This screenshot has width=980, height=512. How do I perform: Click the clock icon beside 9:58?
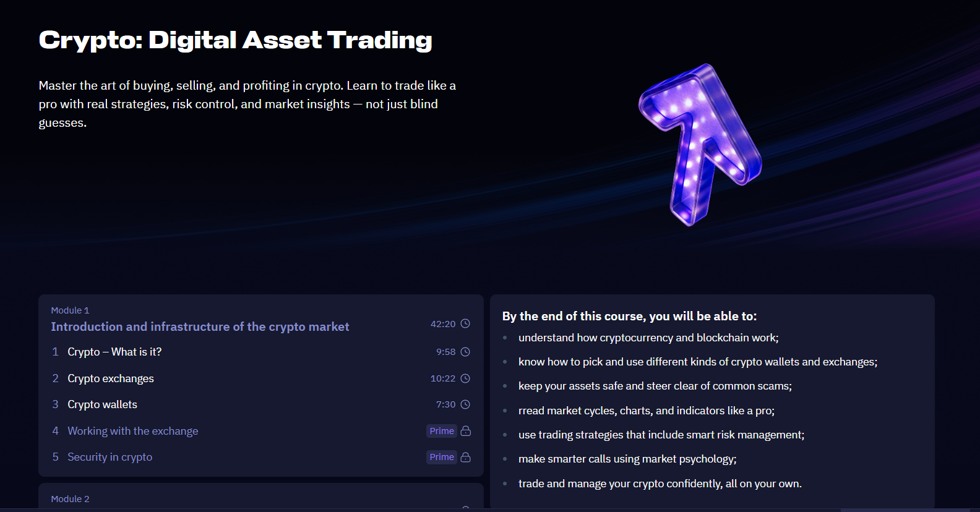coord(466,352)
